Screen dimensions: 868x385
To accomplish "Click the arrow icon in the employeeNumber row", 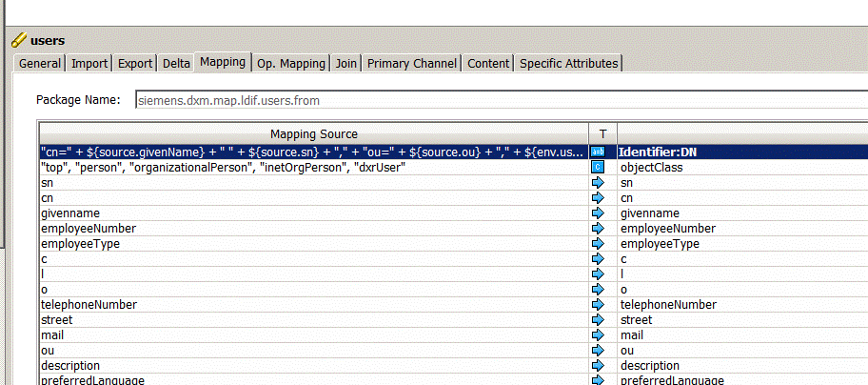I will [x=599, y=228].
